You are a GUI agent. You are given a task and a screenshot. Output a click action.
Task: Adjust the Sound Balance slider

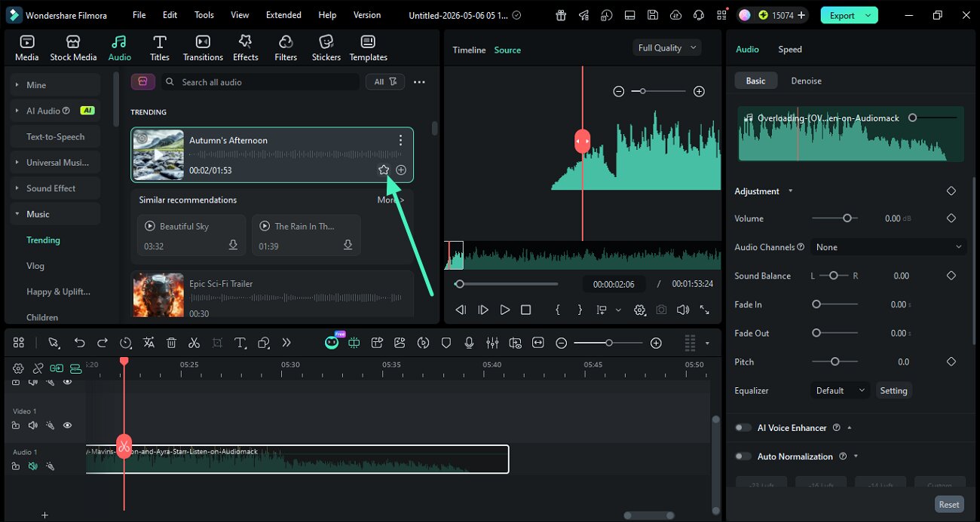(834, 276)
